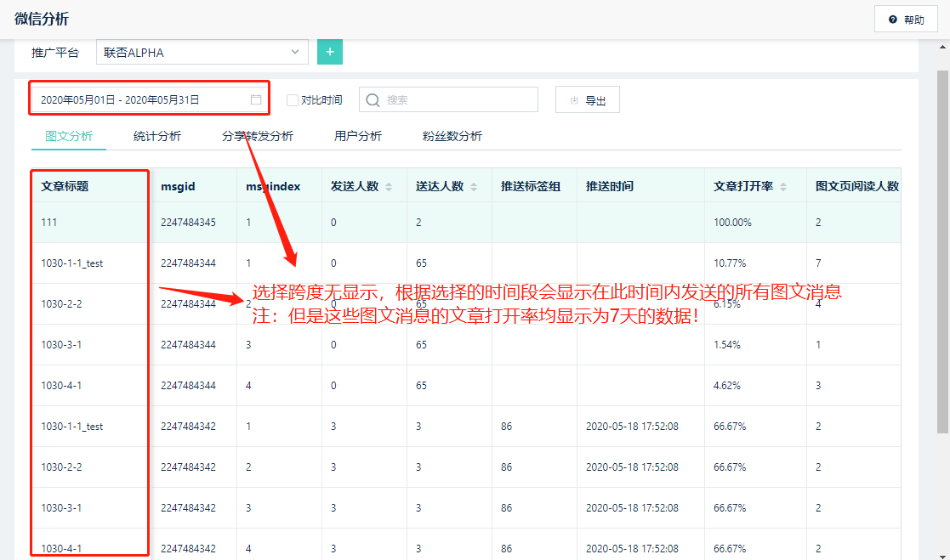This screenshot has width=950, height=560.
Task: Click the help question mark icon
Action: (x=892, y=20)
